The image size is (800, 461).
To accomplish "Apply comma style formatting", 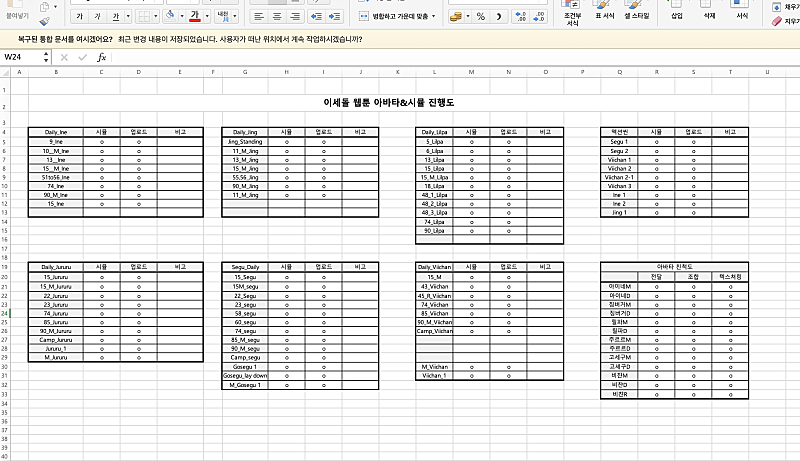I will [498, 16].
